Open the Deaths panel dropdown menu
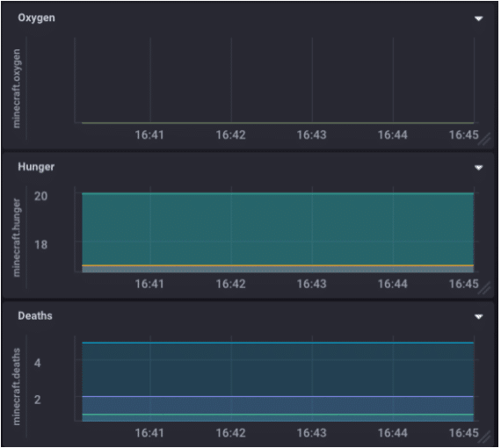The image size is (501, 448). tap(478, 317)
